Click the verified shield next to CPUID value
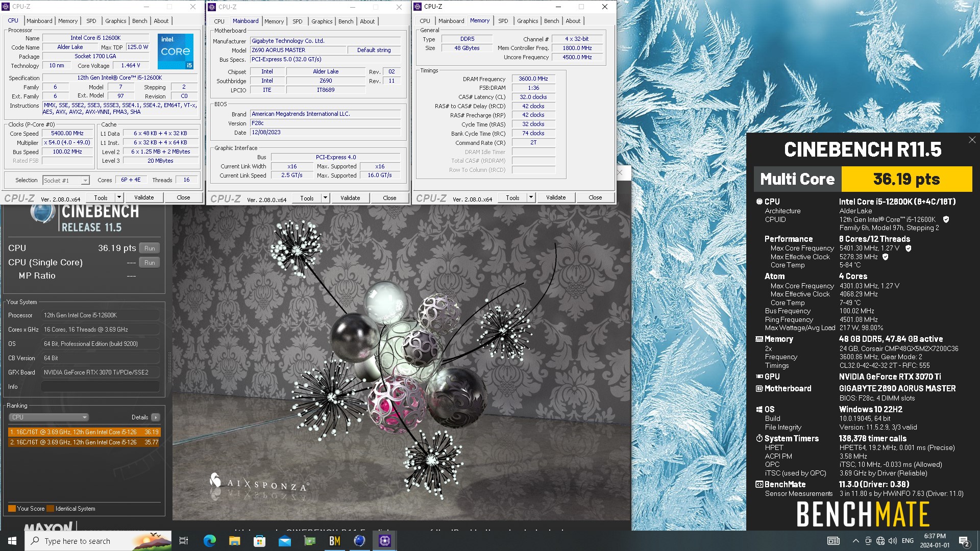 (x=946, y=219)
